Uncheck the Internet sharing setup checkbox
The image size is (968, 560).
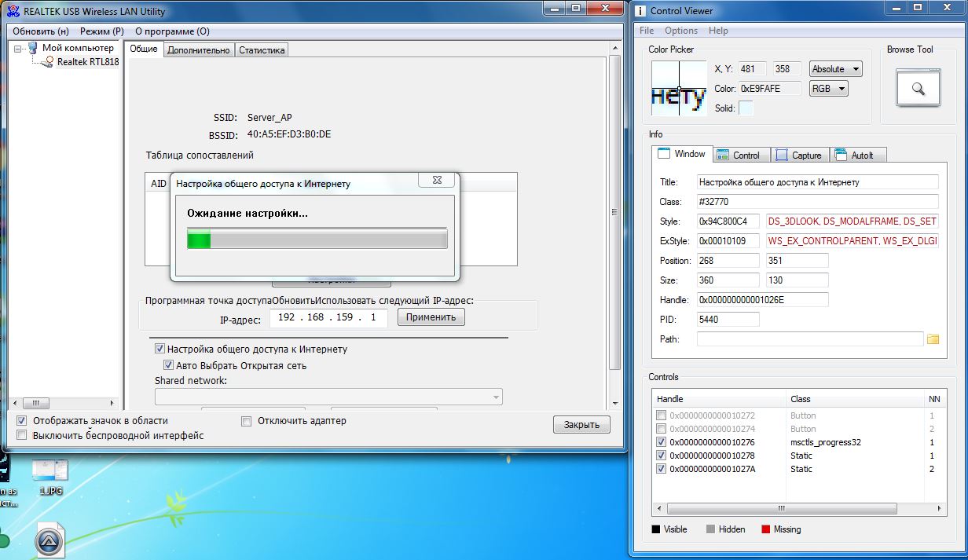click(x=160, y=349)
